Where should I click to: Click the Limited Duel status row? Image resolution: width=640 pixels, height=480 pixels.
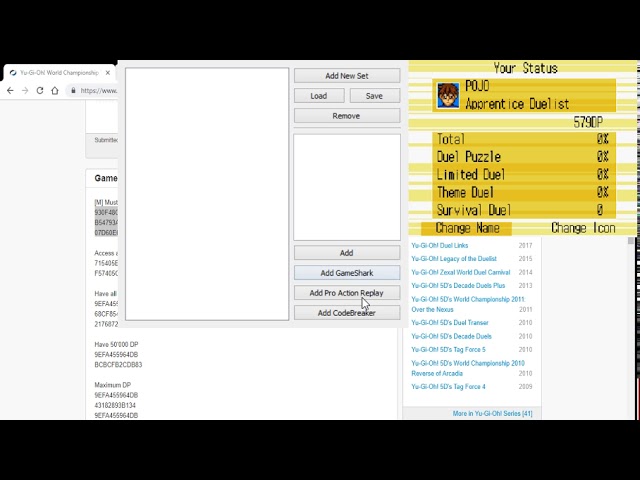point(524,175)
